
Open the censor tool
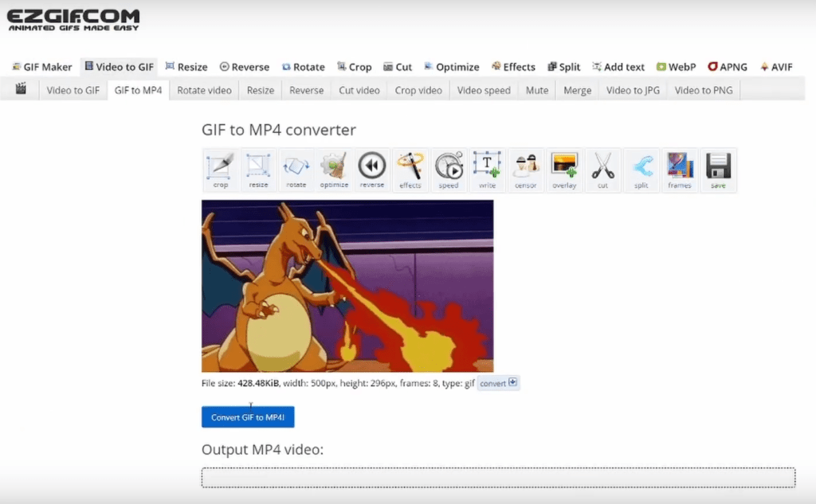[x=526, y=170]
